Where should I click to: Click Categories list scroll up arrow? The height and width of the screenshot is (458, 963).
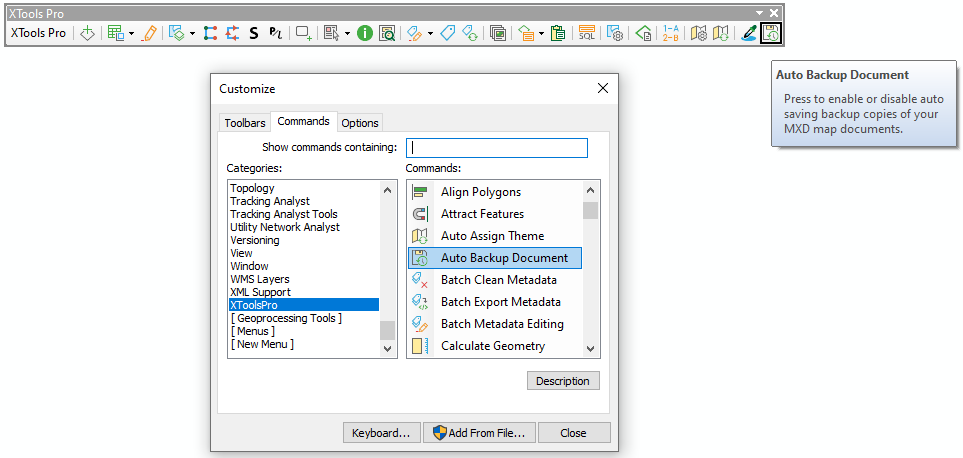point(388,190)
